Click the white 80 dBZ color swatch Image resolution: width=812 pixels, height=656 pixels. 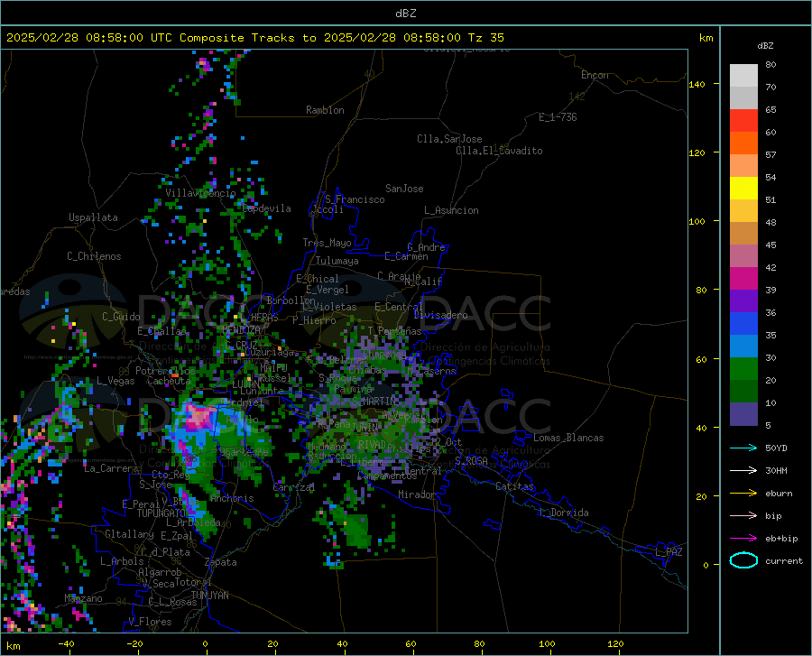click(743, 75)
